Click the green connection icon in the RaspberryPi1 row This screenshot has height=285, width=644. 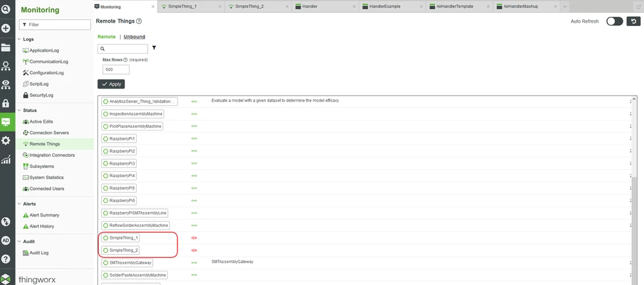point(194,138)
